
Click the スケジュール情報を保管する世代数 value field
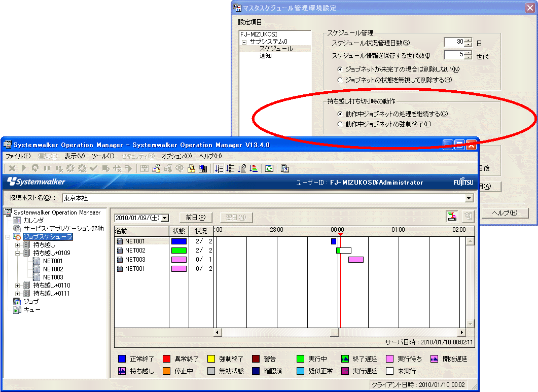click(454, 55)
